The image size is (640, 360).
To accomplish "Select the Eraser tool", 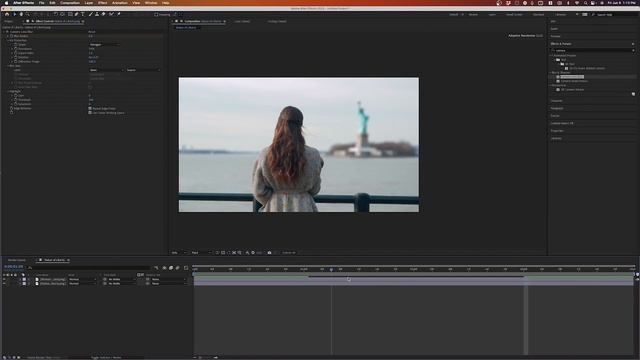I will 103,14.
